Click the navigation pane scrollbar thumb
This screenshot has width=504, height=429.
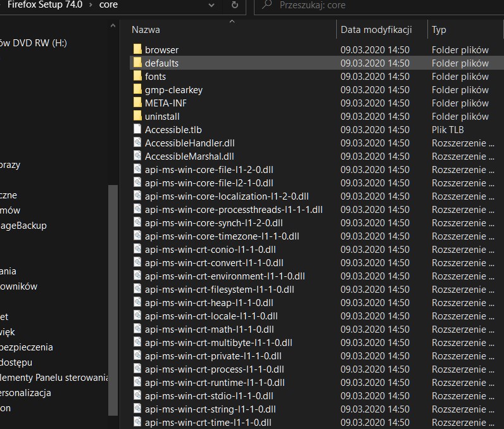tap(113, 300)
